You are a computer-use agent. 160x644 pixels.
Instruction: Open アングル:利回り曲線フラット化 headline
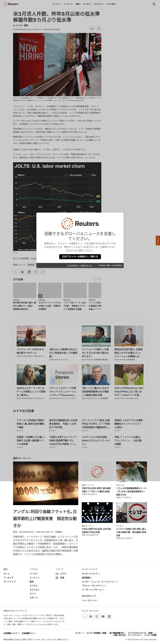coord(45,518)
